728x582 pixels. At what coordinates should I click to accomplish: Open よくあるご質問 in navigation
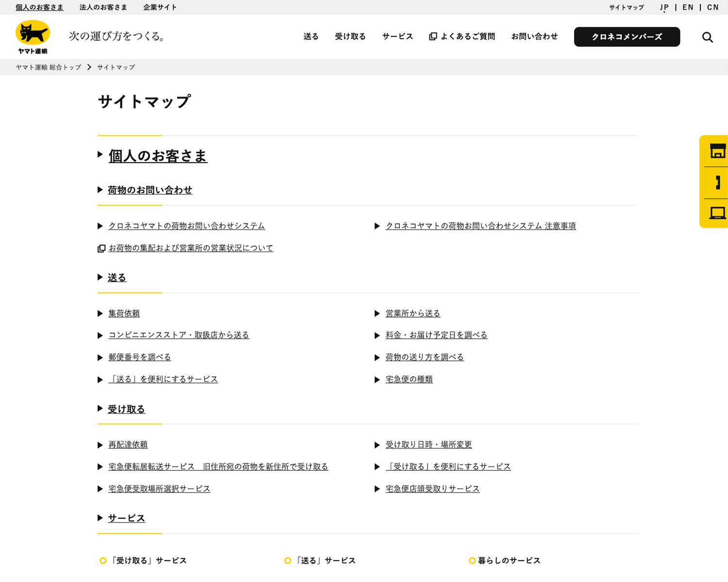tap(467, 36)
